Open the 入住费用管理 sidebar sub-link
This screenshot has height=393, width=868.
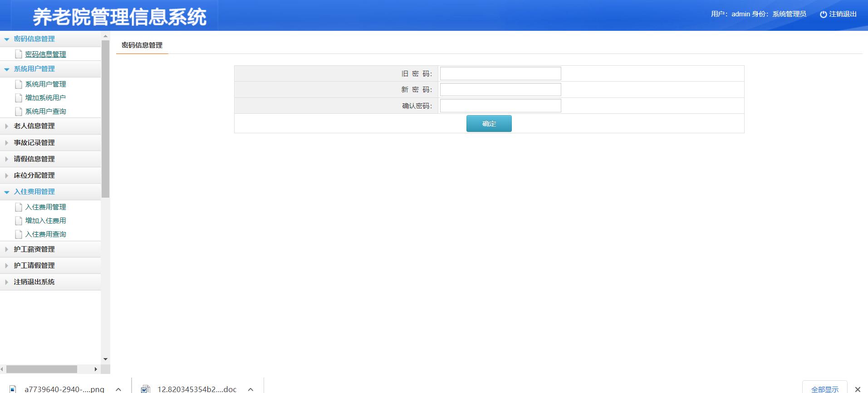(x=45, y=207)
